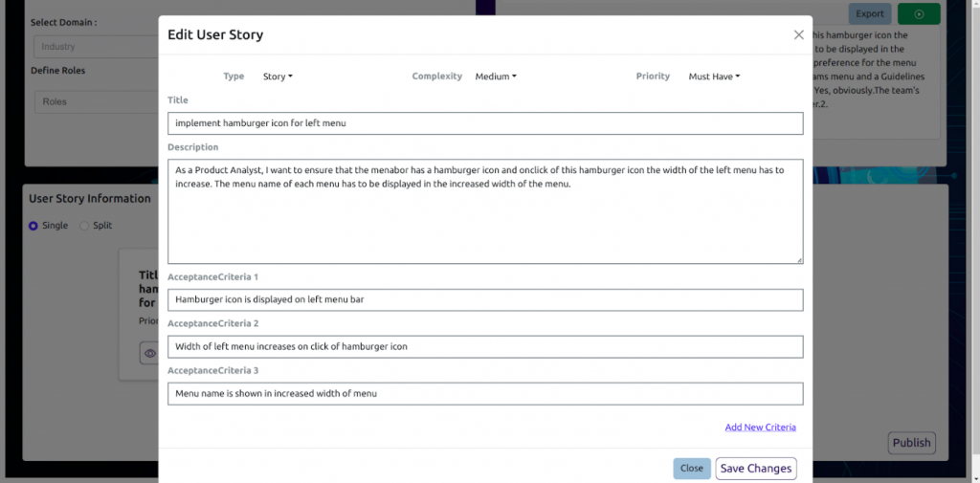Screen dimensions: 980x483
Task: Grab the Description textarea resize handle
Action: point(799,259)
